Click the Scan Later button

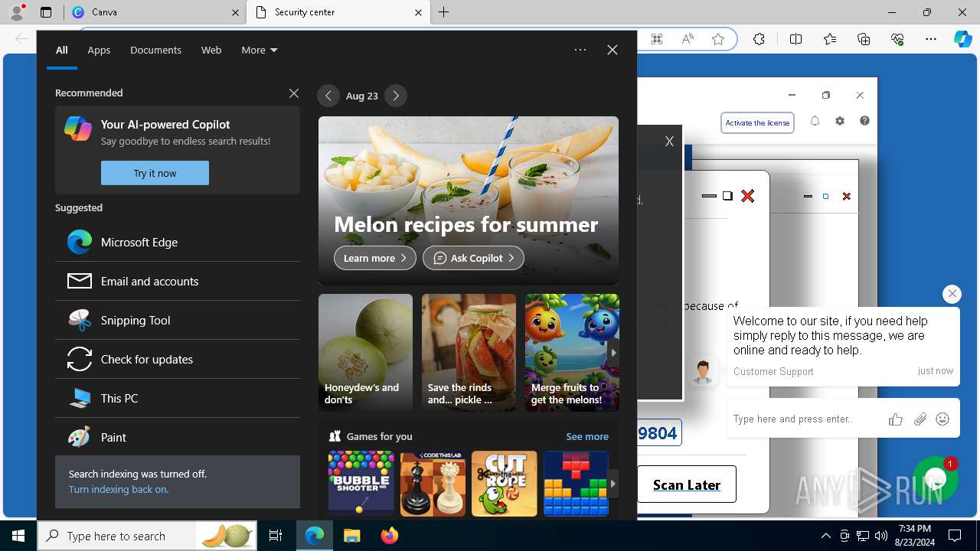tap(687, 484)
